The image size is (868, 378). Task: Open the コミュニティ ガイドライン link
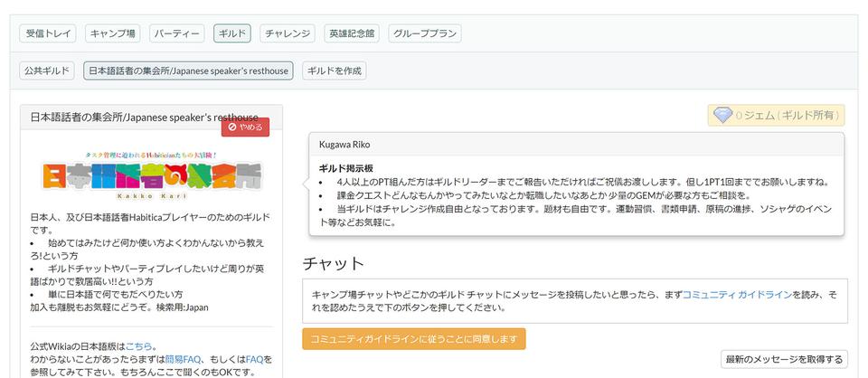[x=738, y=295]
